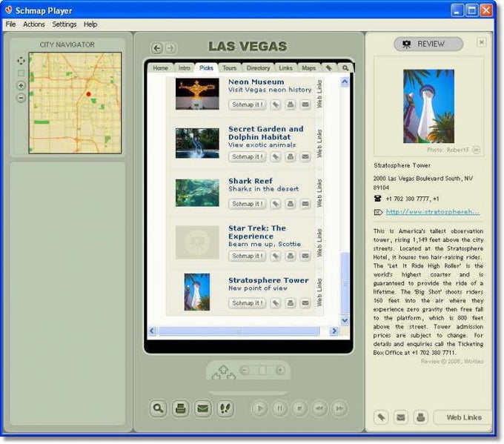Click the REVIEW header button
Screen dimensions: 504x444
pyautogui.click(x=428, y=44)
